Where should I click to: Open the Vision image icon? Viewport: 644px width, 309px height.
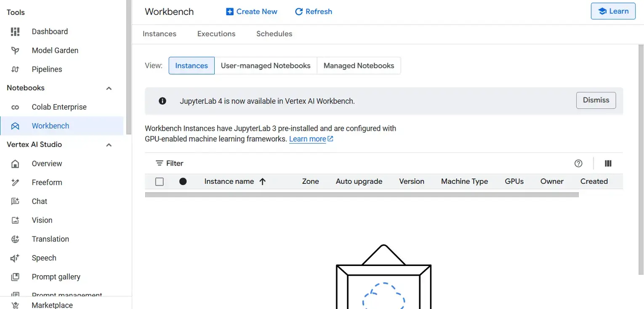[15, 220]
